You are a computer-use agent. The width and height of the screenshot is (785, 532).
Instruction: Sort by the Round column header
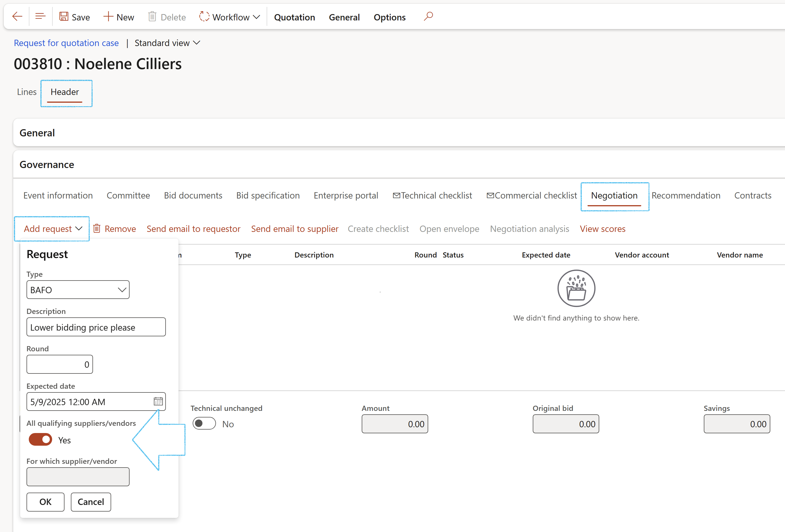pos(426,255)
